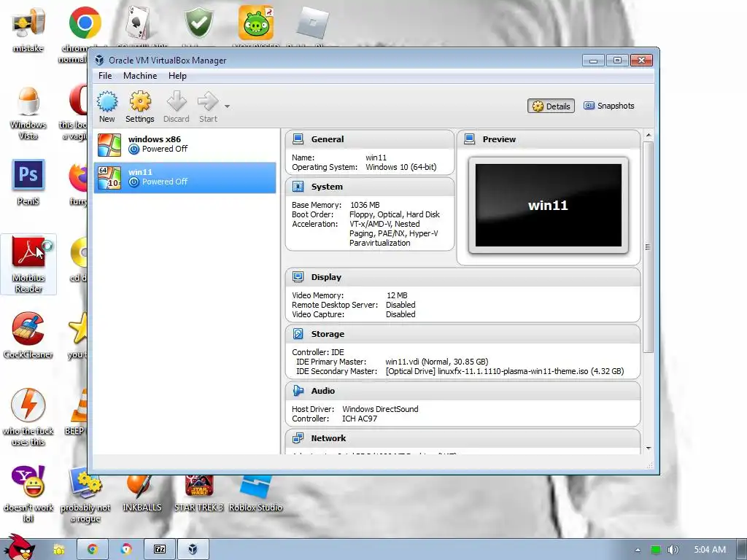
Task: Click the windows x86 VM OS icon
Action: [109, 145]
